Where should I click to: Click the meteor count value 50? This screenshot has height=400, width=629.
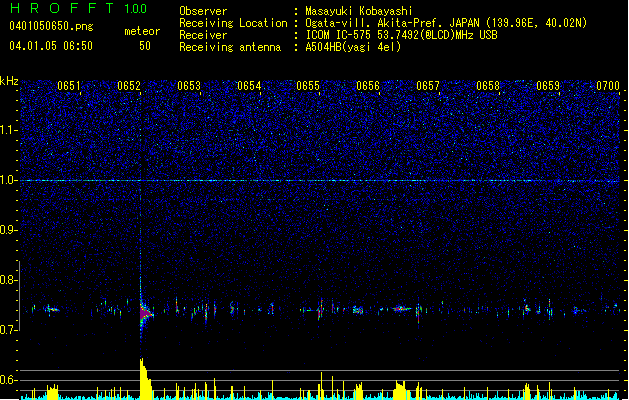[145, 46]
